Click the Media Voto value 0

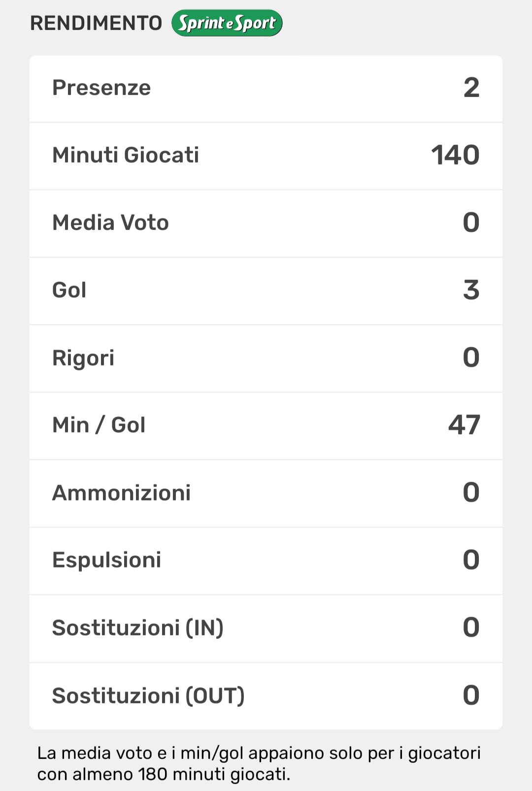(471, 223)
